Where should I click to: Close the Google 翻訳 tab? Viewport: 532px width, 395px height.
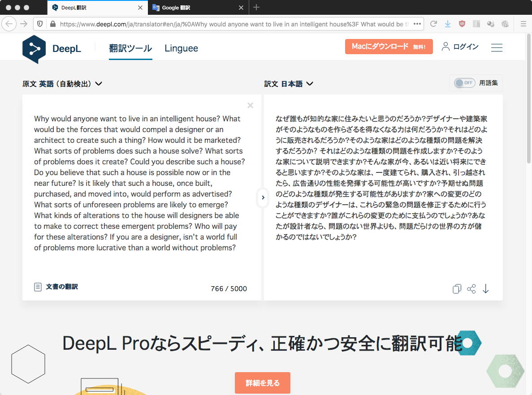coord(241,8)
